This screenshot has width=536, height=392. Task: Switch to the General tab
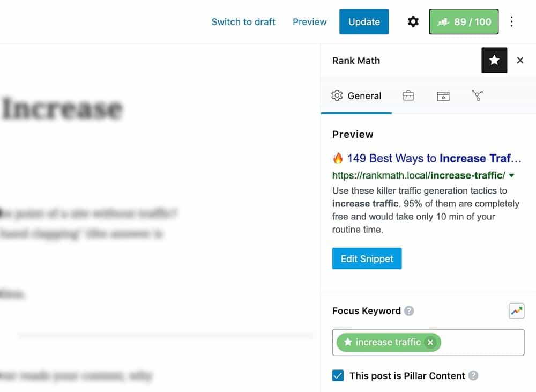click(x=356, y=96)
